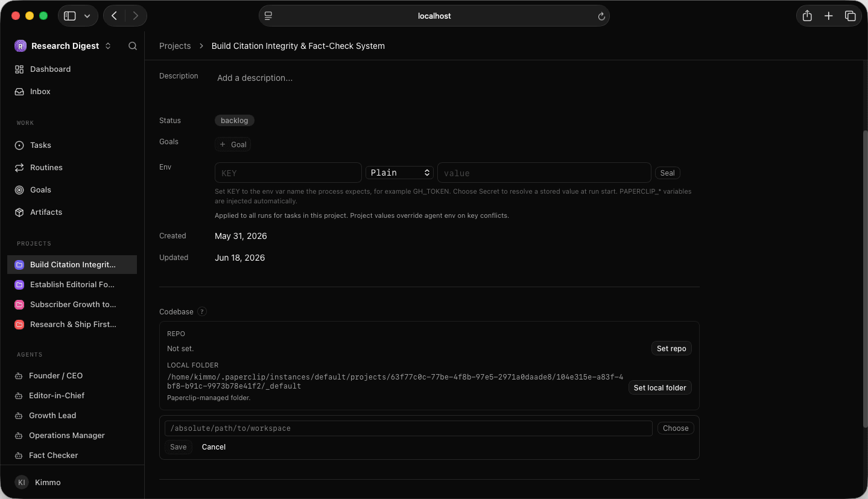Screen dimensions: 868x499
Task: Click the Kimmo user name
Action: click(x=48, y=483)
